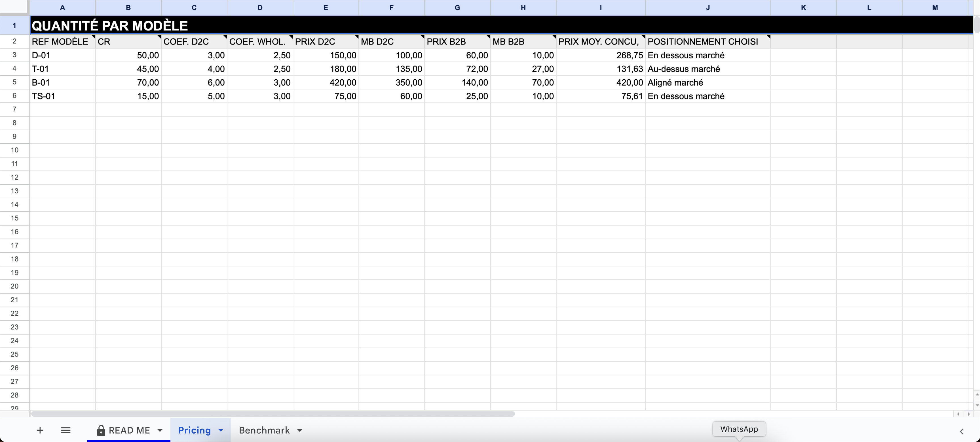Switch to the READ ME sheet tab
The width and height of the screenshot is (980, 442).
click(x=129, y=430)
